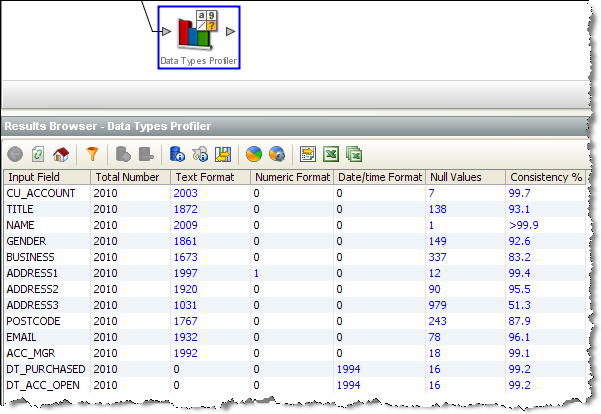Click the shapes with info badge icon
Viewport: 601px width, 414px height.
click(200, 154)
